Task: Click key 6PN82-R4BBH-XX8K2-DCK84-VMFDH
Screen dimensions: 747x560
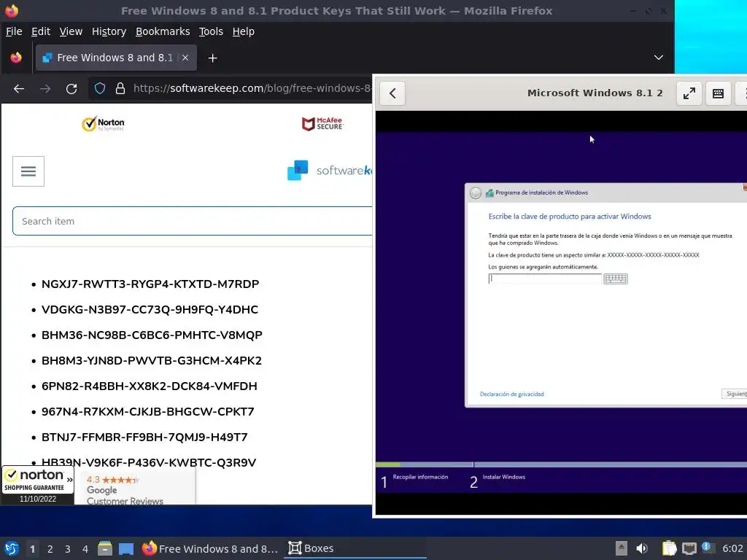Action: (x=149, y=386)
